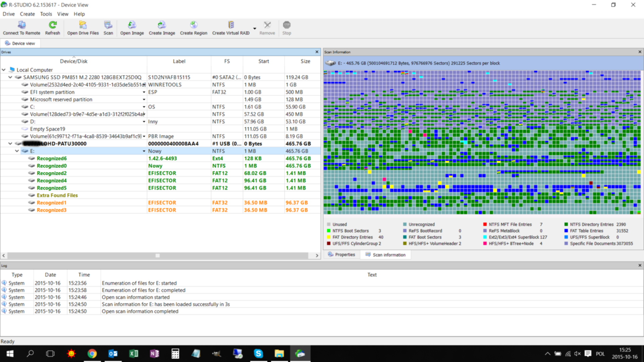Select the Recognized3 FAT32 partition
Viewport: 644px width, 362px height.
(x=160, y=210)
